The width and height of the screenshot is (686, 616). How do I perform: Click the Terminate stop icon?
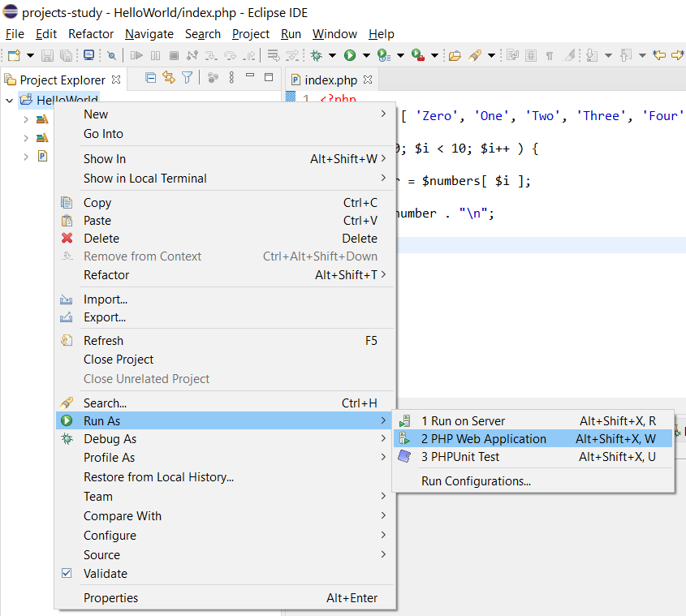(174, 55)
